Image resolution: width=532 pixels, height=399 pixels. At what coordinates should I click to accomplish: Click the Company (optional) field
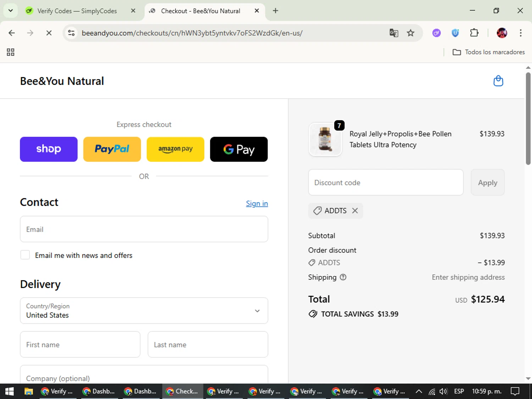(144, 375)
